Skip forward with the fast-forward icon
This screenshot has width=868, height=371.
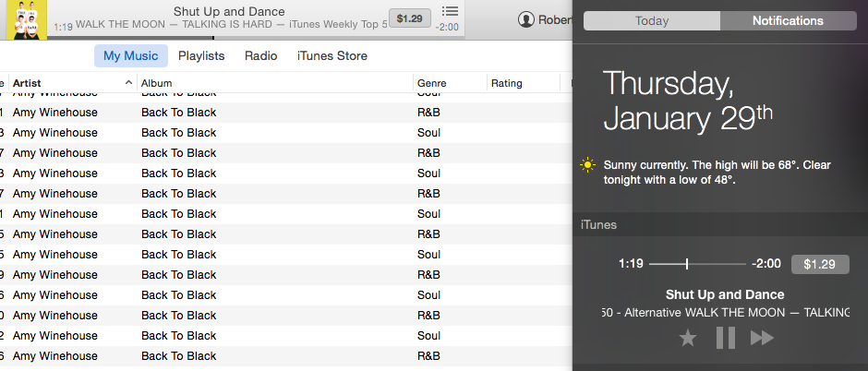[x=762, y=337]
